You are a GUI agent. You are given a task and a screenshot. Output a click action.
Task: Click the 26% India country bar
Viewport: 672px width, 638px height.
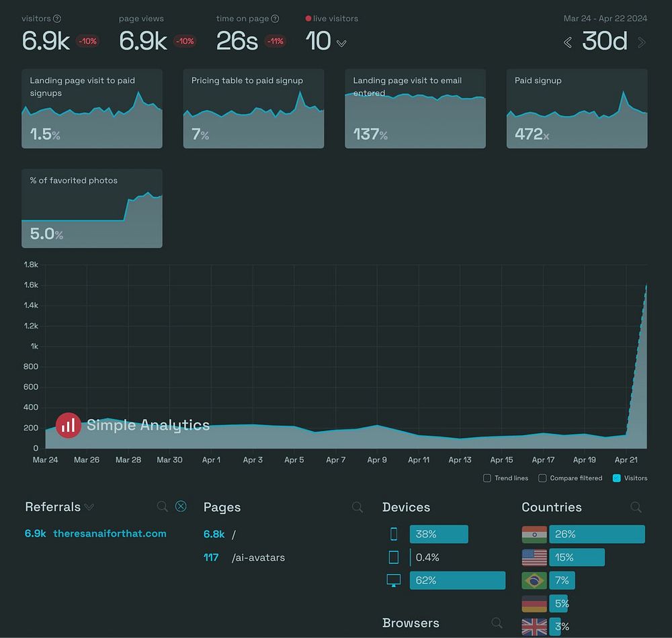pos(597,534)
